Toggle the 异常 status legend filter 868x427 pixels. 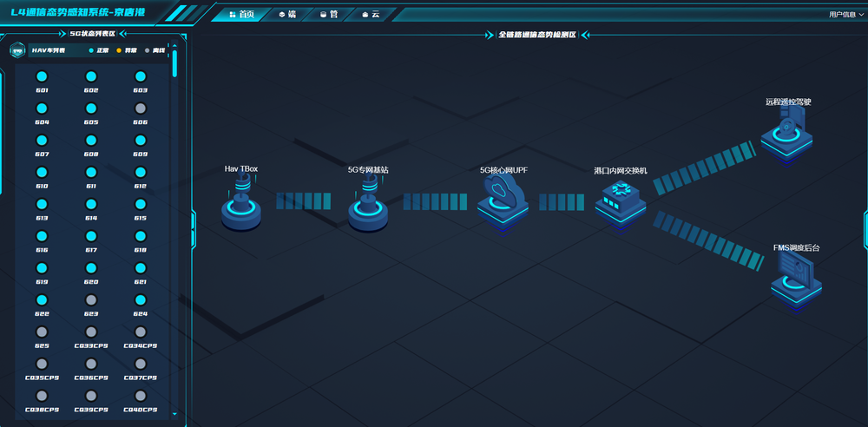(127, 50)
